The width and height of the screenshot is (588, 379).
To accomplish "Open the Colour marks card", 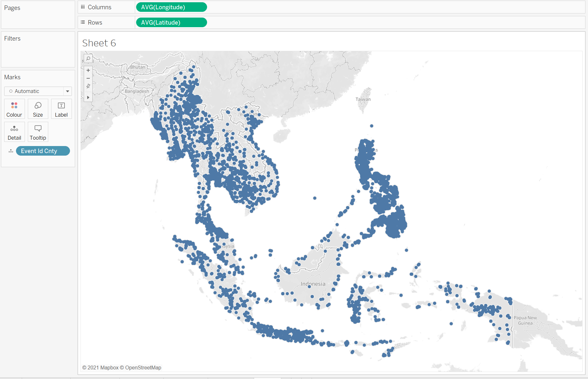I will [x=14, y=109].
